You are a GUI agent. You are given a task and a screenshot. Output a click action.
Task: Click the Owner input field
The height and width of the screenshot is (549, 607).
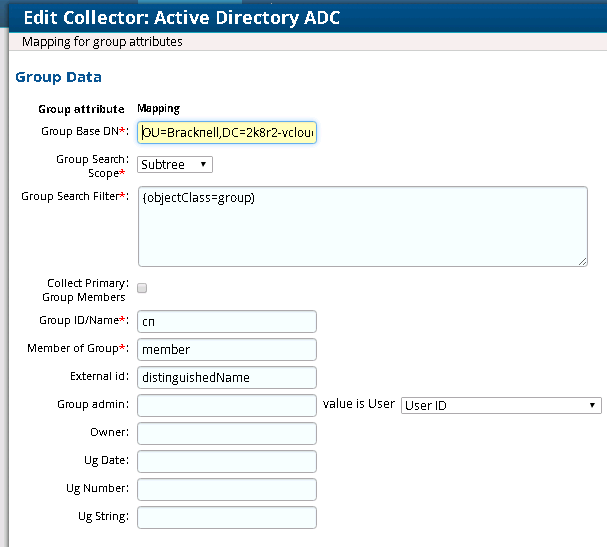[x=227, y=433]
